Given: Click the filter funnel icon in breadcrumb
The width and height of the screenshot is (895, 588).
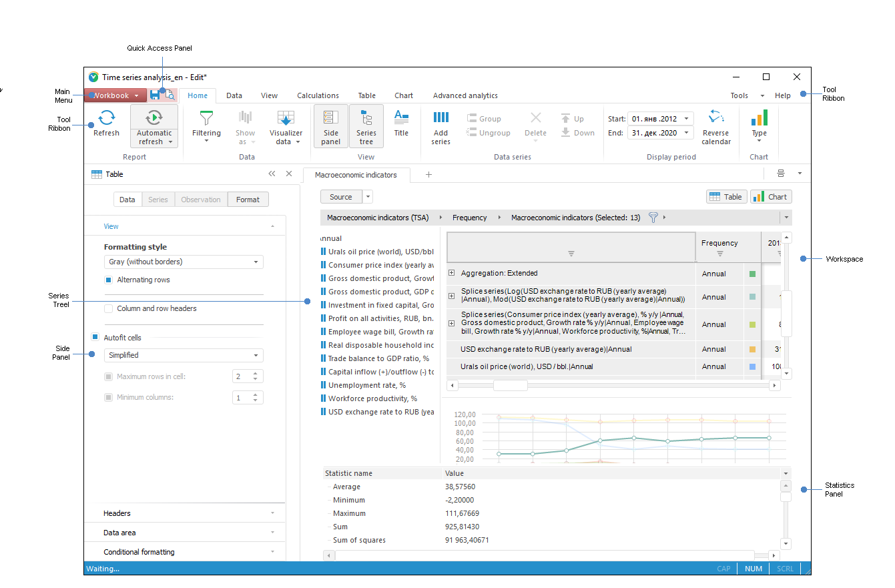Looking at the screenshot, I should click(653, 218).
